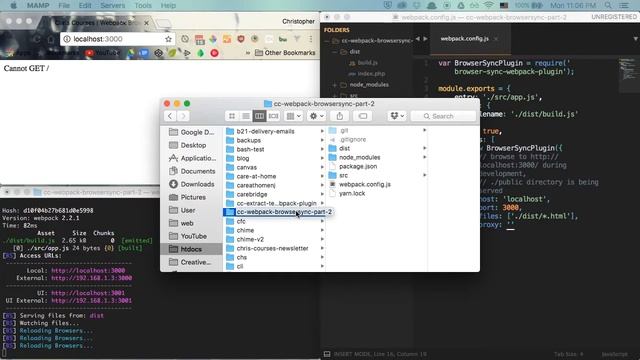Go back in the Finder window
This screenshot has width=640, height=360.
(170, 116)
